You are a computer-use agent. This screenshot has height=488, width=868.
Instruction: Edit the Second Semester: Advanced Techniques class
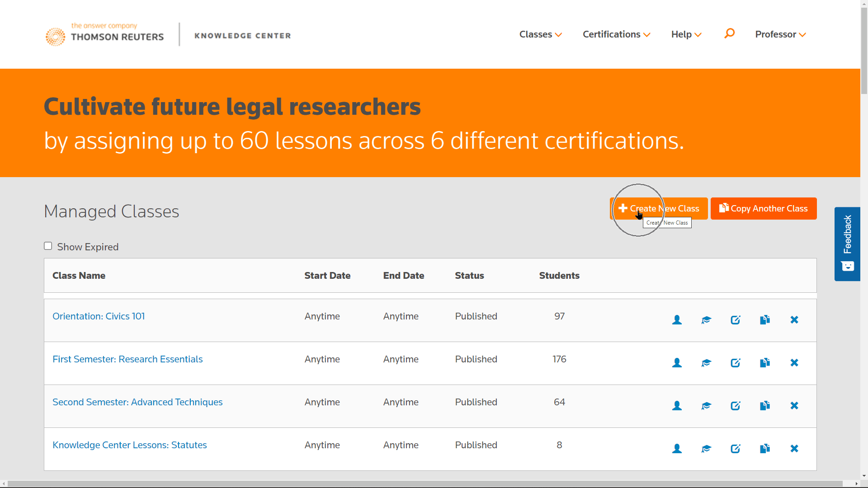point(736,406)
